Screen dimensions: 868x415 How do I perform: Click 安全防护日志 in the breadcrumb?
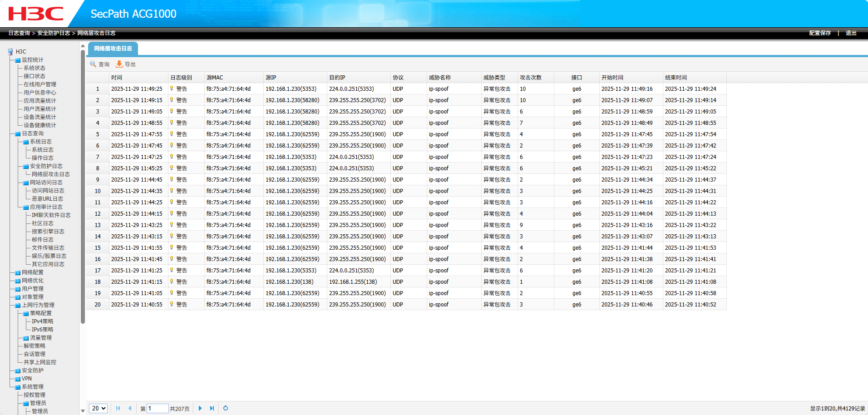[x=54, y=33]
